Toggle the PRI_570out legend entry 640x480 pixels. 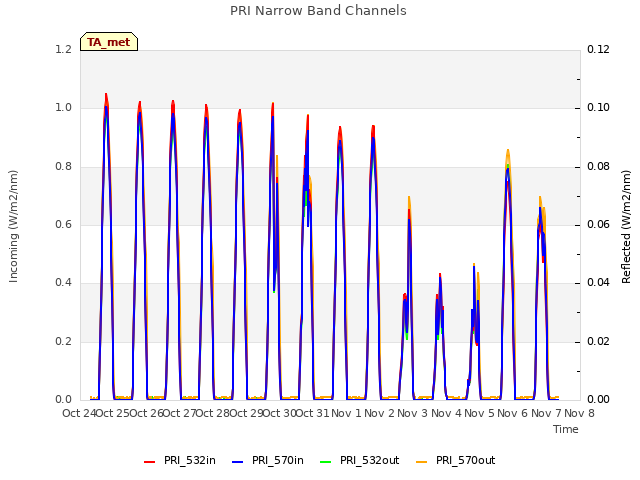[456, 460]
